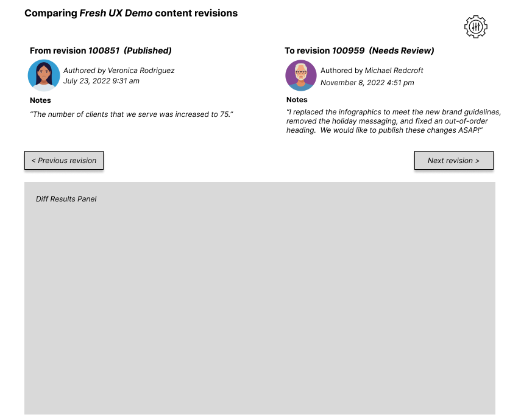Click the author name Michael Redcroft

394,71
